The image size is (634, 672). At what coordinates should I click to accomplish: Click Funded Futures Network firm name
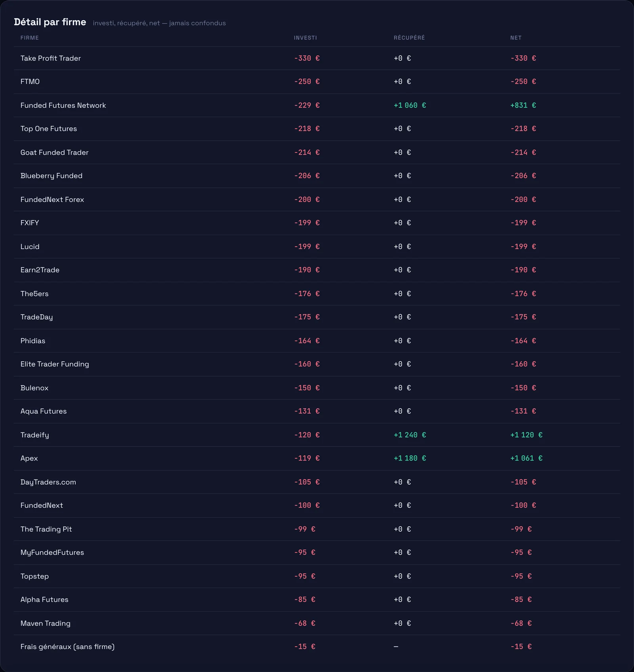pos(63,105)
